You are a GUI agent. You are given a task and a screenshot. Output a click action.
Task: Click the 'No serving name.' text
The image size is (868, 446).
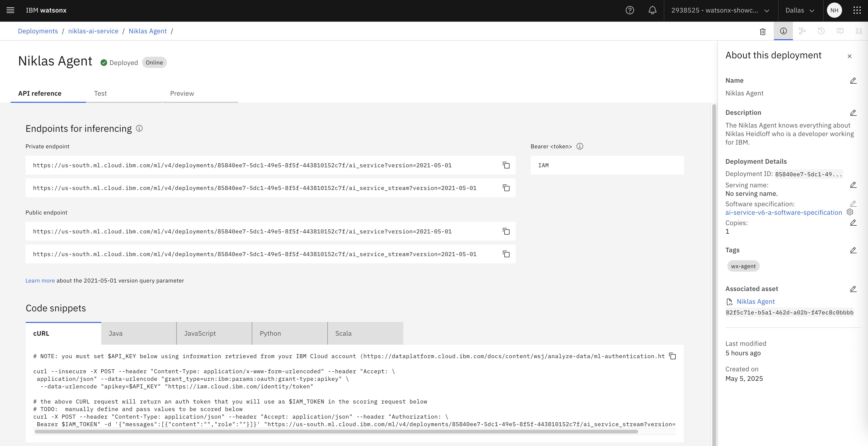[x=751, y=194]
